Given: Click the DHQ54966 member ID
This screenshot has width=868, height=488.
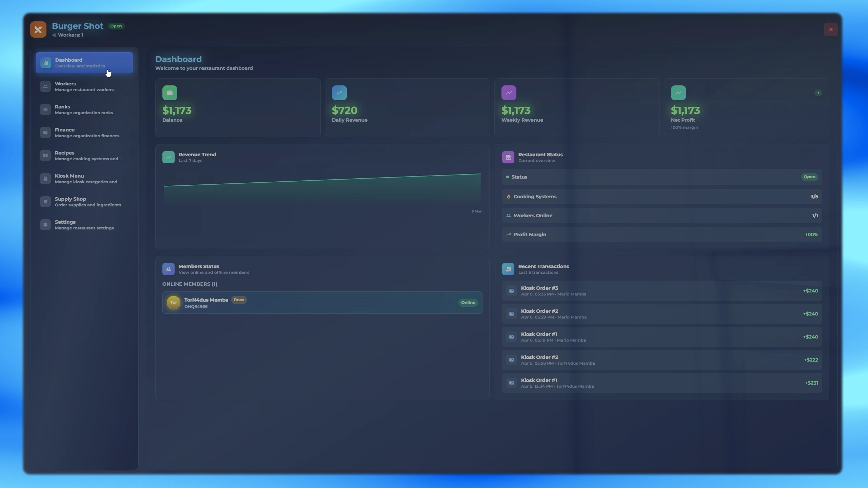Looking at the screenshot, I should [x=196, y=307].
